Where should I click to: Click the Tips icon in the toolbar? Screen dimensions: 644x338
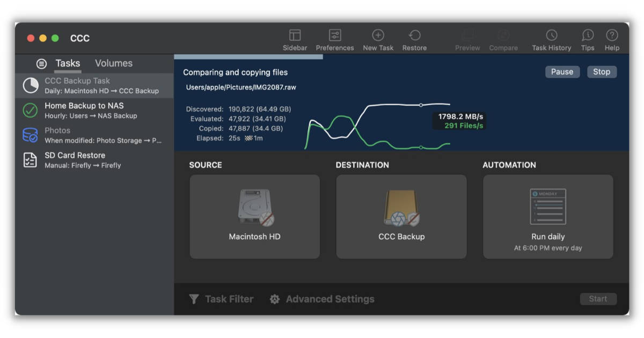tap(587, 39)
